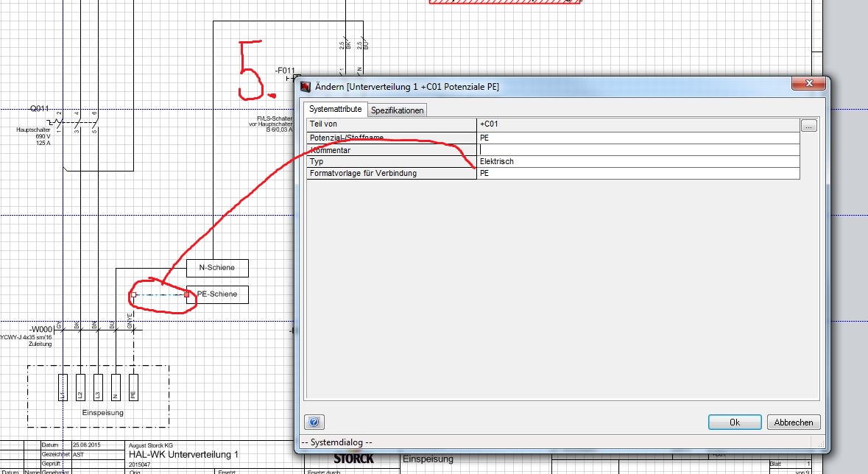Viewport: 868px width, 474px height.
Task: Click the 'Teil von' attribute label
Action: 323,124
